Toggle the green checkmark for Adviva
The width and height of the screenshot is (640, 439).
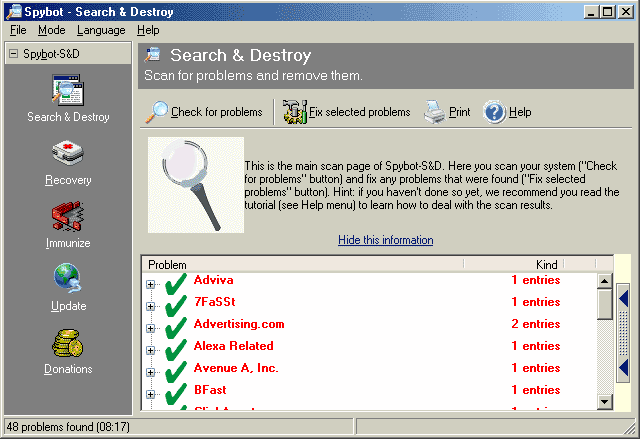coord(176,281)
